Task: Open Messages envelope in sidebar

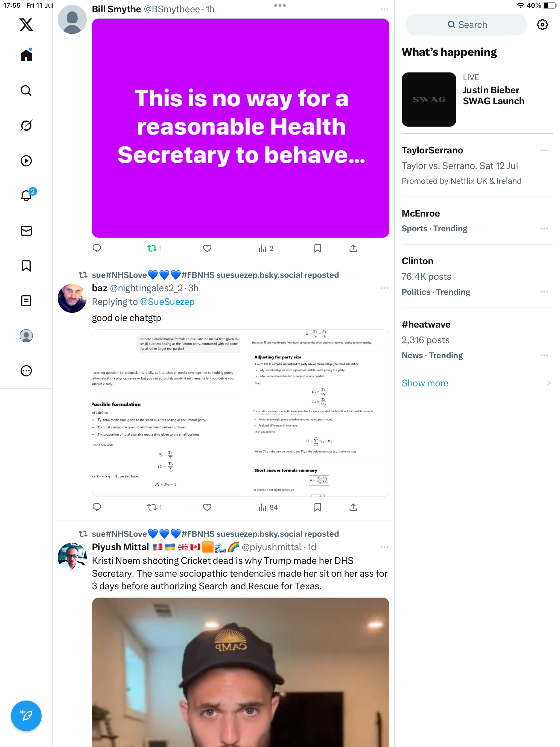Action: tap(26, 231)
